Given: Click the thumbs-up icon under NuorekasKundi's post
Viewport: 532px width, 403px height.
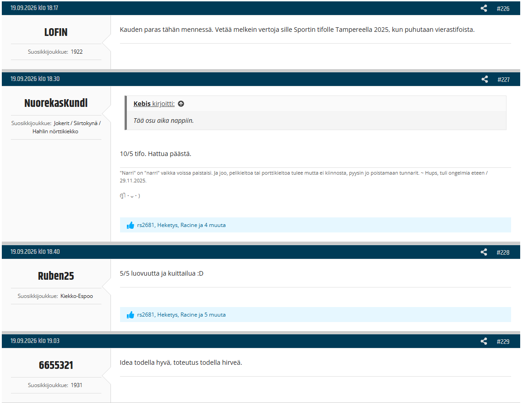Looking at the screenshot, I should (x=130, y=225).
